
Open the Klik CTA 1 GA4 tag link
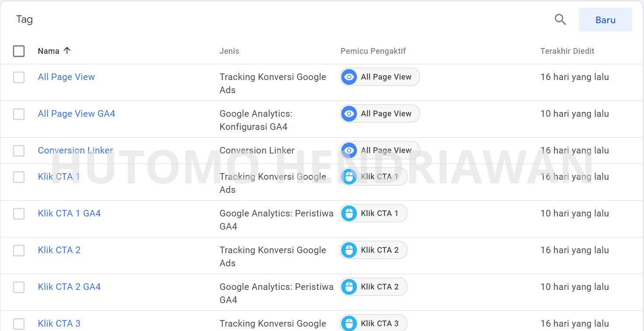(x=69, y=213)
